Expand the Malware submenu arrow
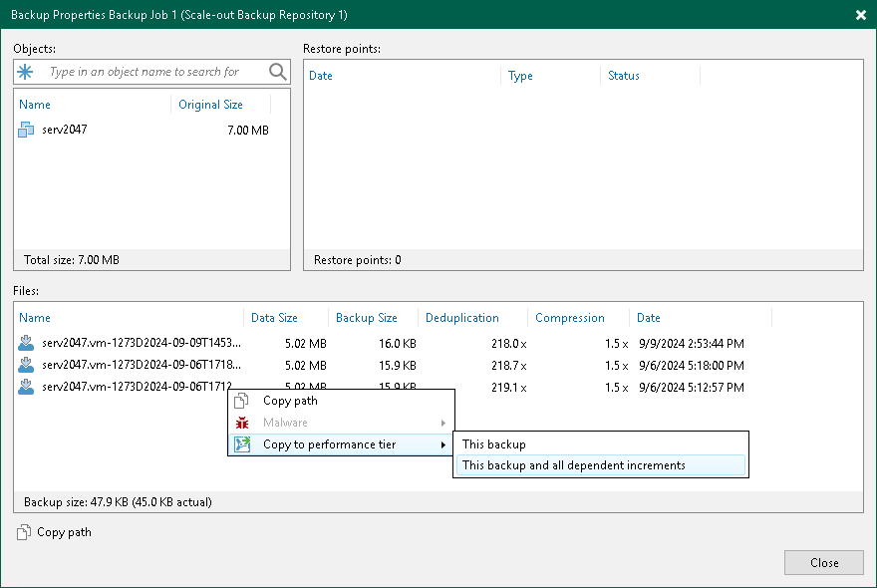The height and width of the screenshot is (588, 877). point(445,422)
